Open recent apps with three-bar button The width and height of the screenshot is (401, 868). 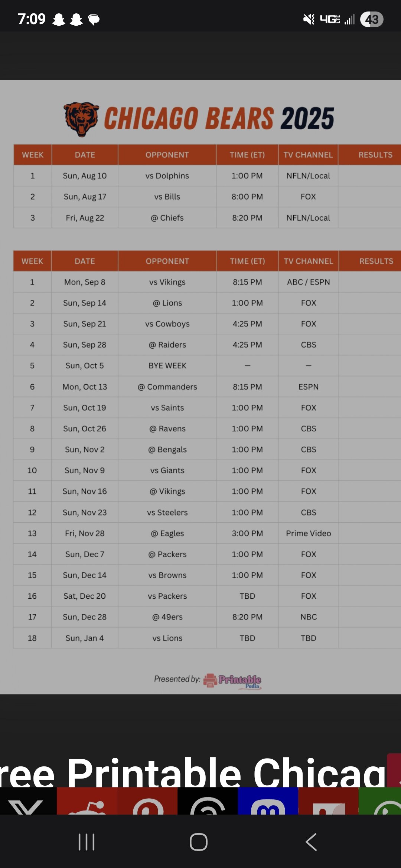click(87, 842)
